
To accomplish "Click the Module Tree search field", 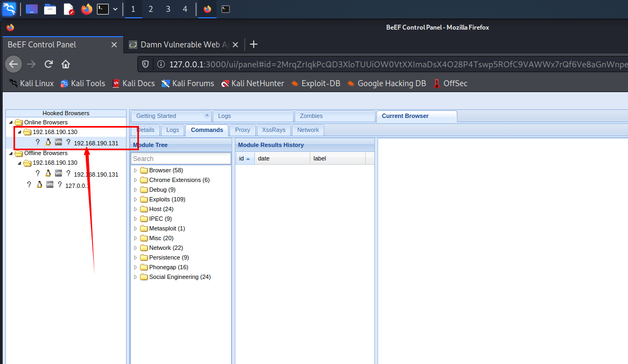I will point(180,158).
